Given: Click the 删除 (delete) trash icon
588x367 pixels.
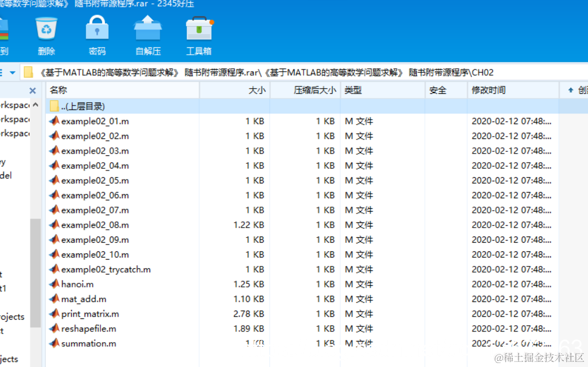Looking at the screenshot, I should coord(46,29).
